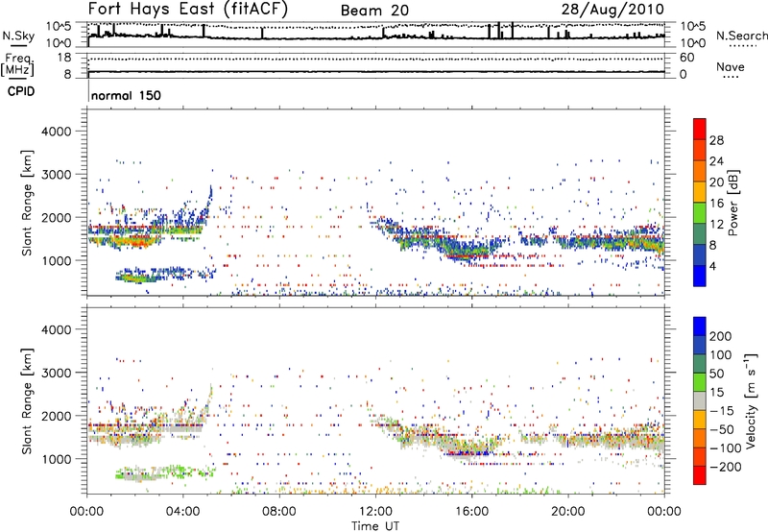The width and height of the screenshot is (768, 532).
Task: Click the 08:00 time axis label
Action: (x=279, y=512)
